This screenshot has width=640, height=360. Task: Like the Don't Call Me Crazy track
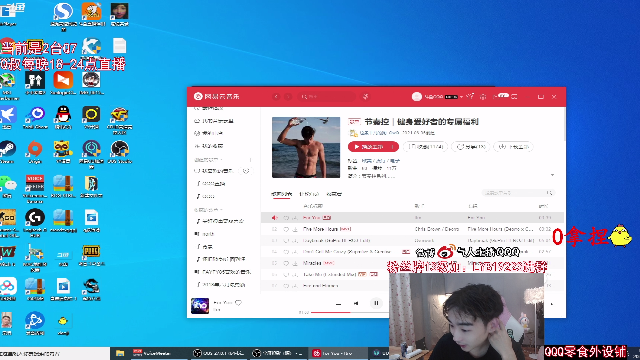point(286,252)
